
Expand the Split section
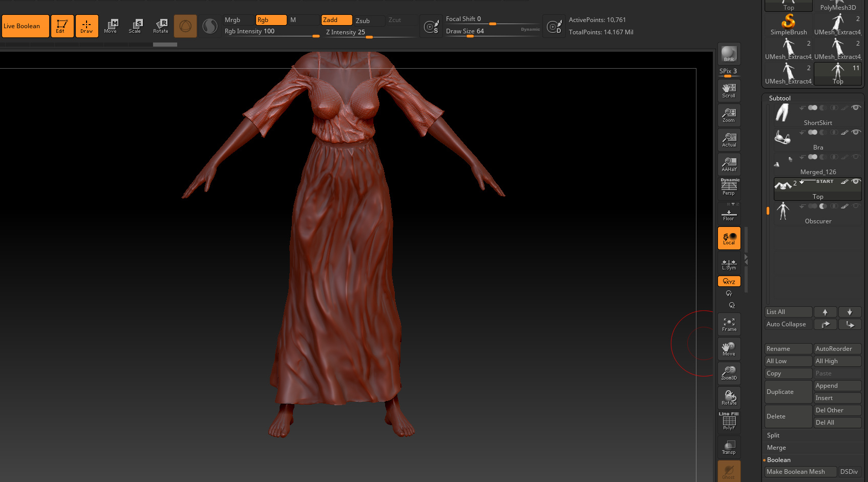point(773,435)
